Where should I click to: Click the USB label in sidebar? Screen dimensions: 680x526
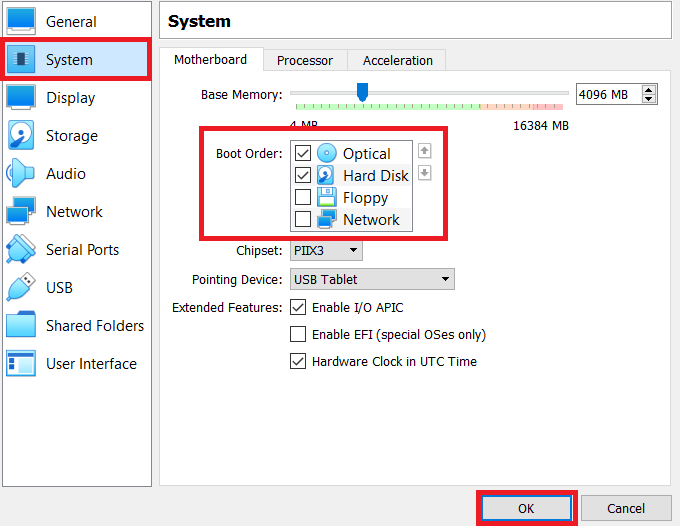click(59, 288)
